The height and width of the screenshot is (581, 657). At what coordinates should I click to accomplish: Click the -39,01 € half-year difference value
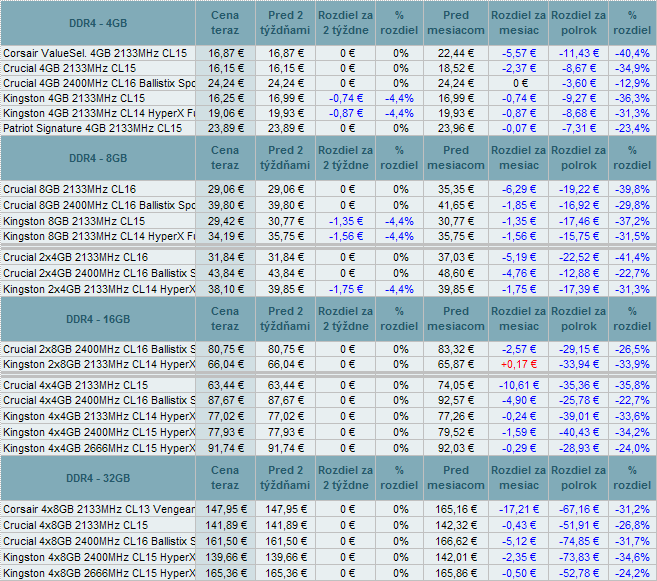point(579,416)
